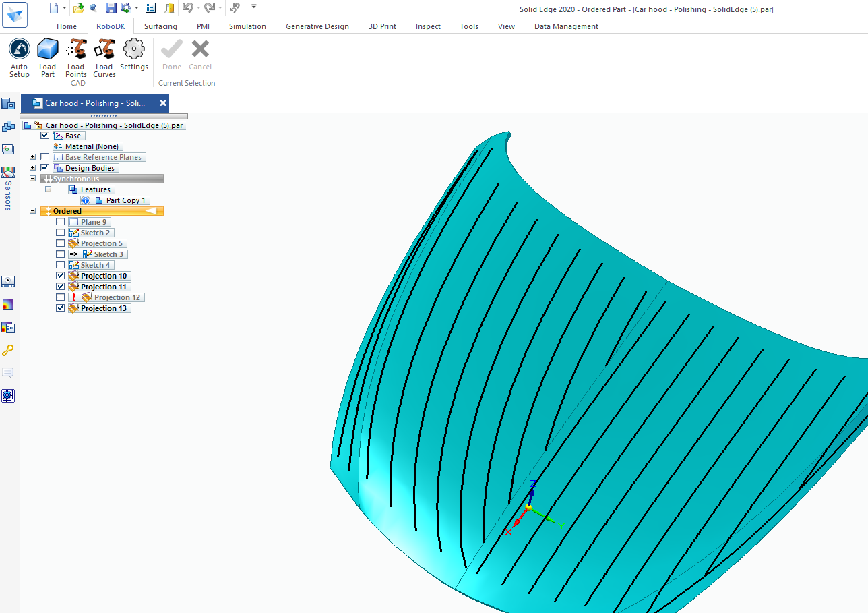Check the Projection 12 checkbox
The width and height of the screenshot is (868, 613).
tap(61, 297)
